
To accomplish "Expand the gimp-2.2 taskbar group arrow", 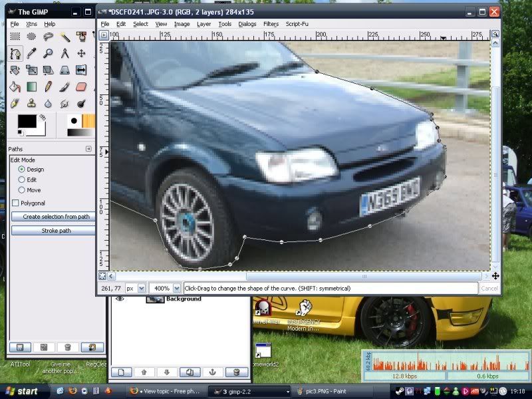I will (x=288, y=392).
